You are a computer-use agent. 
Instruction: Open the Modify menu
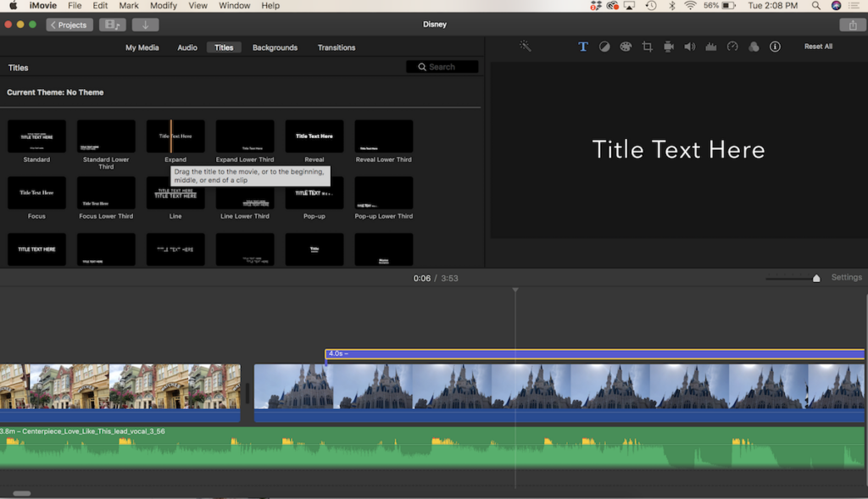coord(162,6)
